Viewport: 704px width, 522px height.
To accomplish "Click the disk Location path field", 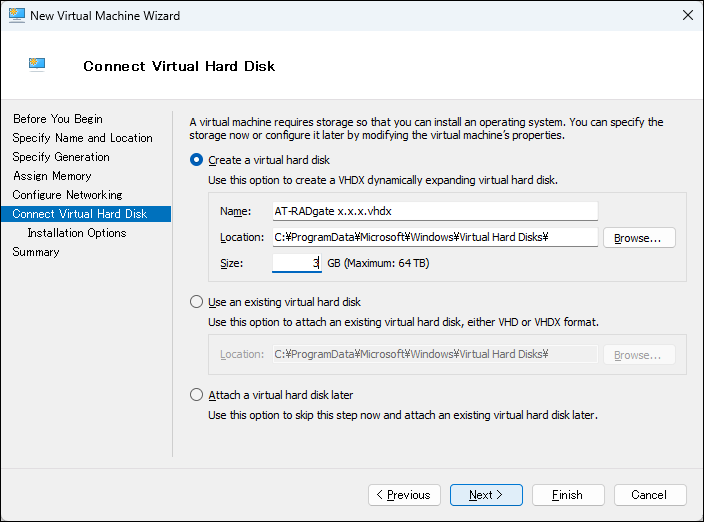I will coord(434,237).
